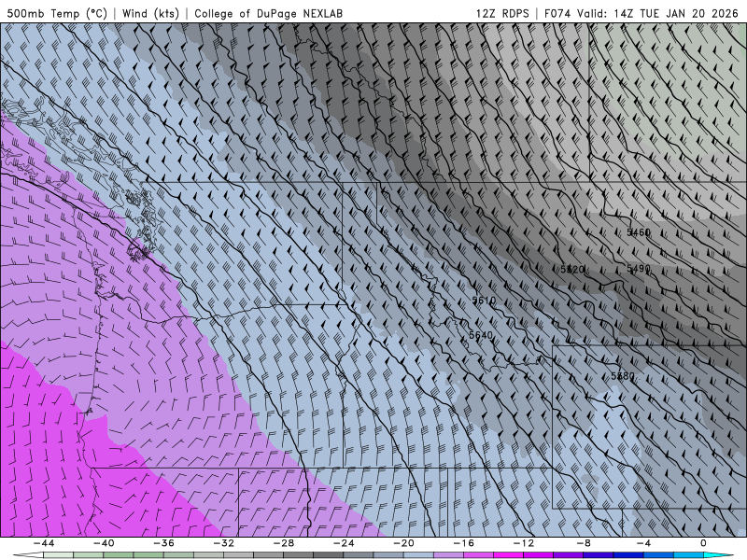Click the -12 color bar label
Screen dimensions: 747x560
click(524, 543)
